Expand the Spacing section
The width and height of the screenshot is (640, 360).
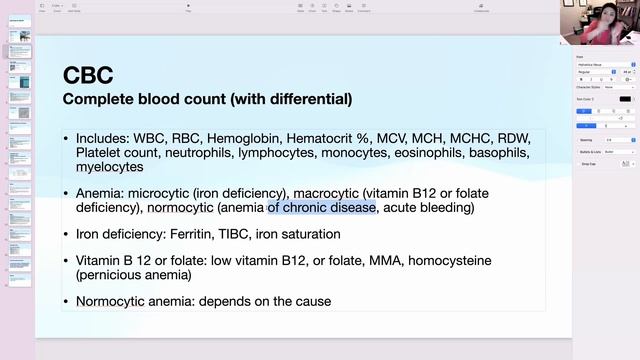(x=586, y=140)
